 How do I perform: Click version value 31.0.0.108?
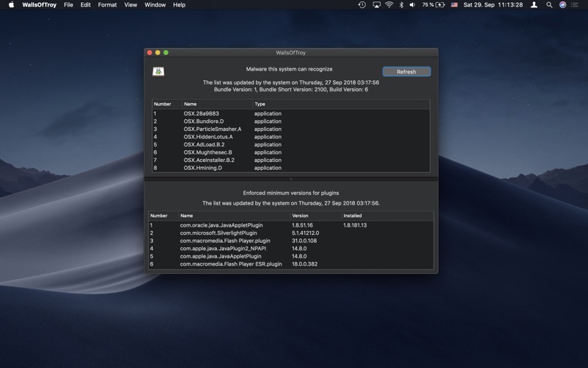coord(304,241)
